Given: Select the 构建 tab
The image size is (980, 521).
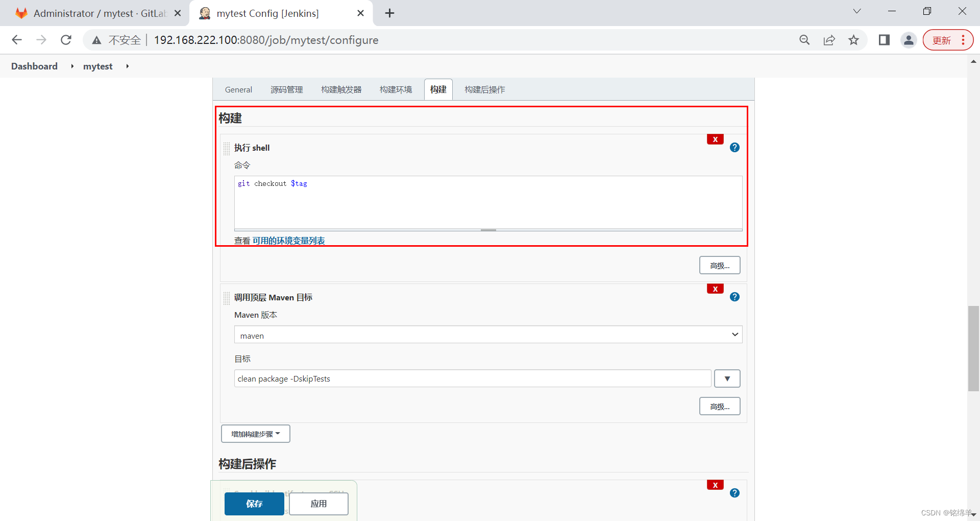Looking at the screenshot, I should coord(438,89).
